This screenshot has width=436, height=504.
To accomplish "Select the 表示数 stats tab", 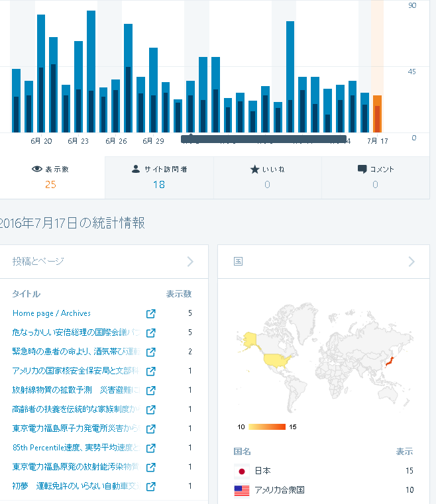I will tap(51, 177).
